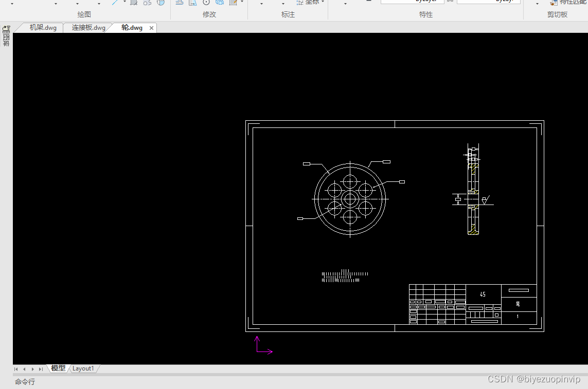Click the pencil edit icon in the 修改 panel
Image resolution: width=588 pixels, height=389 pixels.
(x=233, y=2)
